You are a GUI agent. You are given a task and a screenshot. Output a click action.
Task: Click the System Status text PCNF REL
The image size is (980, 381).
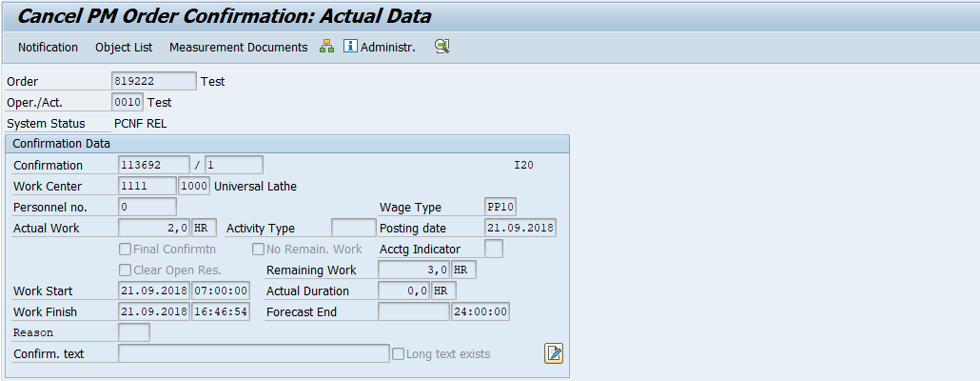point(141,123)
